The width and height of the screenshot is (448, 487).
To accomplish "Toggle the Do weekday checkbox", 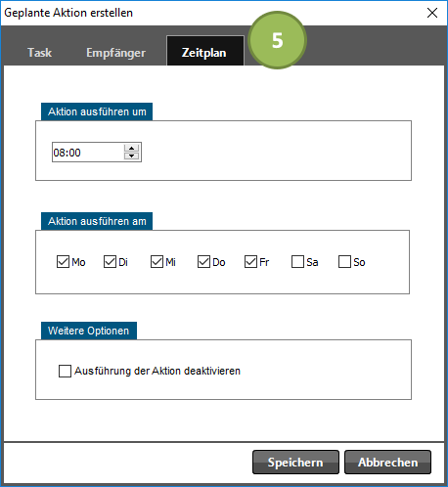I will [203, 262].
